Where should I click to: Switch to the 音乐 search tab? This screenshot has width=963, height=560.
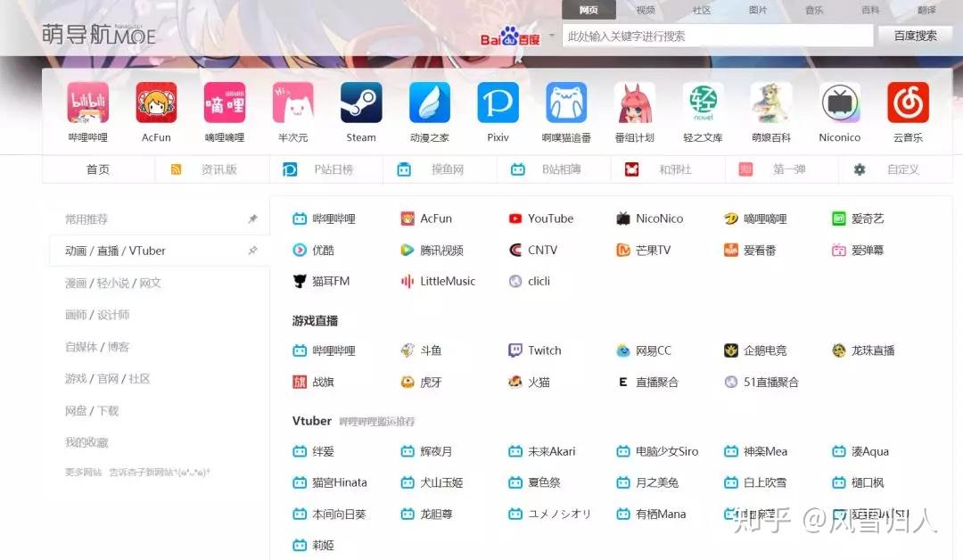pos(814,10)
